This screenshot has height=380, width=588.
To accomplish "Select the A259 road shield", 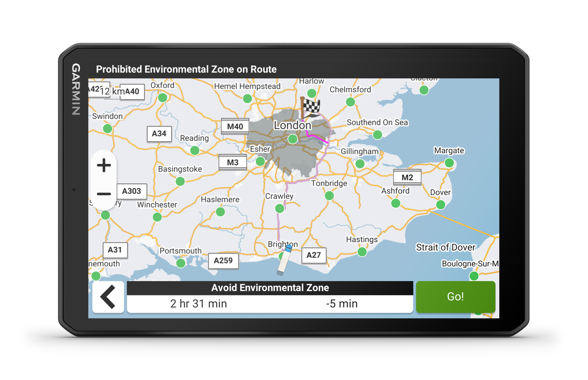I will point(223,261).
